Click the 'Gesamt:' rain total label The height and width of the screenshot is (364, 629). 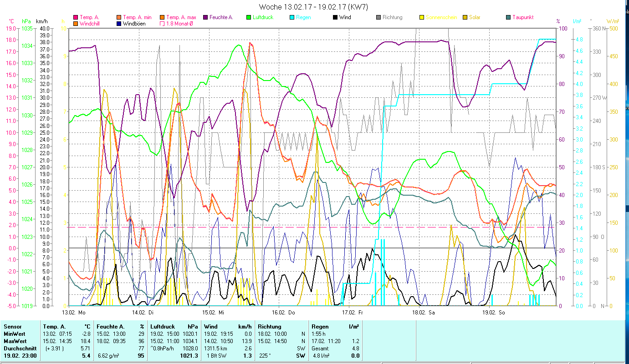pyautogui.click(x=321, y=349)
